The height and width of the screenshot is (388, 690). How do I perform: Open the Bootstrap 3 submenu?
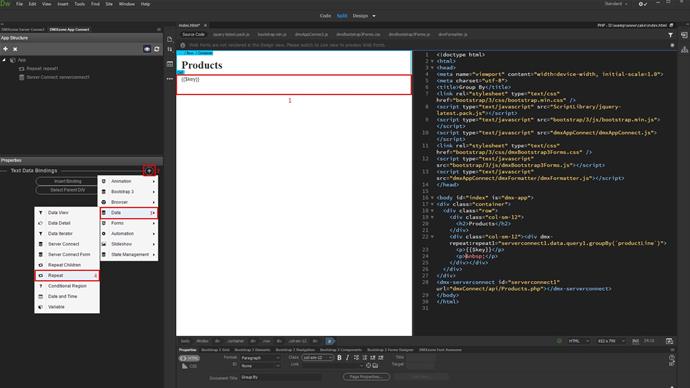[x=128, y=192]
